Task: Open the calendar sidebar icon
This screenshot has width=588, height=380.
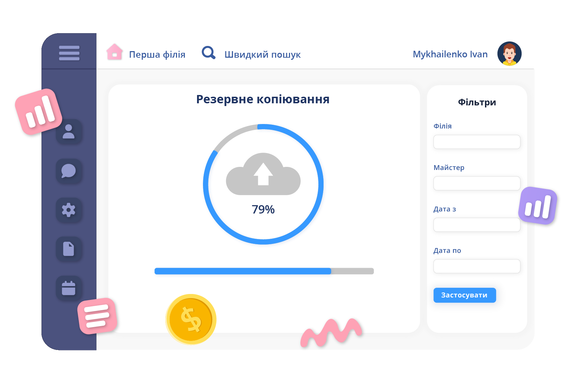Action: pos(69,288)
